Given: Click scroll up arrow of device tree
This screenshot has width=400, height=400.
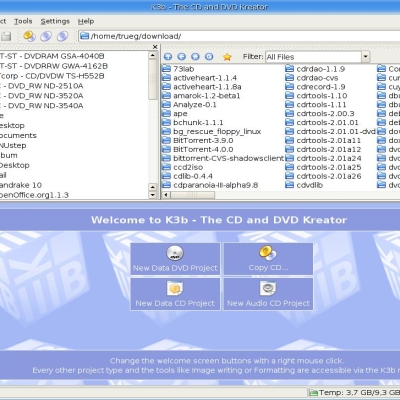Looking at the screenshot, I should [x=153, y=56].
